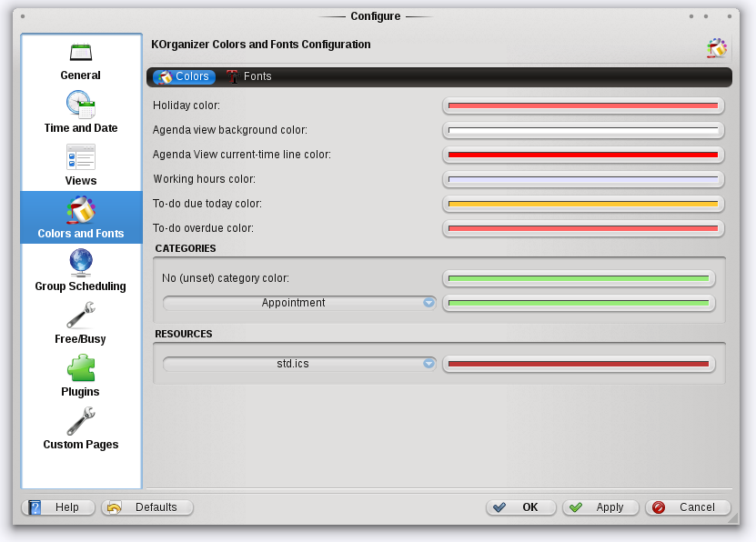Click the Apply button label
This screenshot has height=542, width=756.
pyautogui.click(x=610, y=507)
